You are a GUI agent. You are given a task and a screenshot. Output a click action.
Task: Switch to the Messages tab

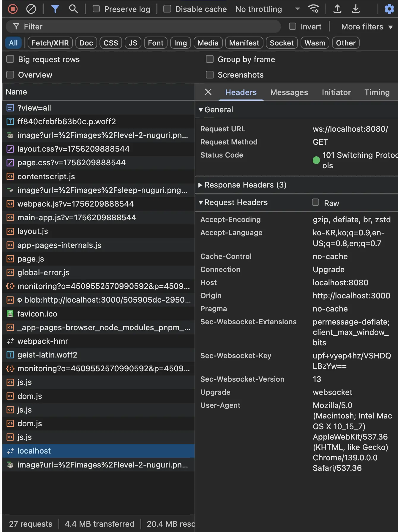[289, 92]
